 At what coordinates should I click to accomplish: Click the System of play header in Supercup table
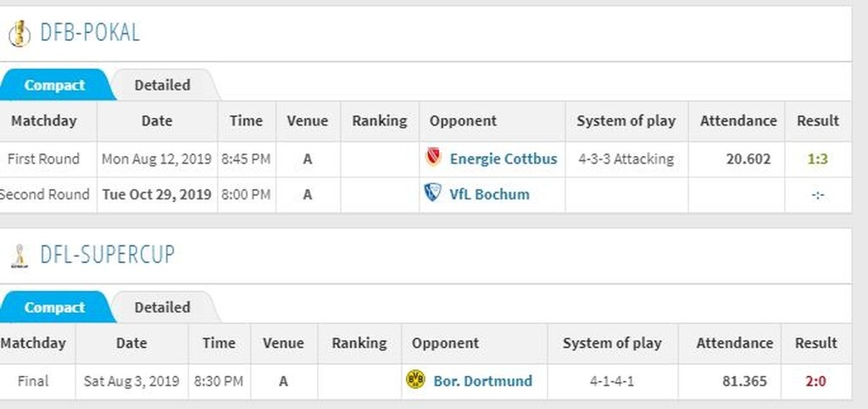612,343
